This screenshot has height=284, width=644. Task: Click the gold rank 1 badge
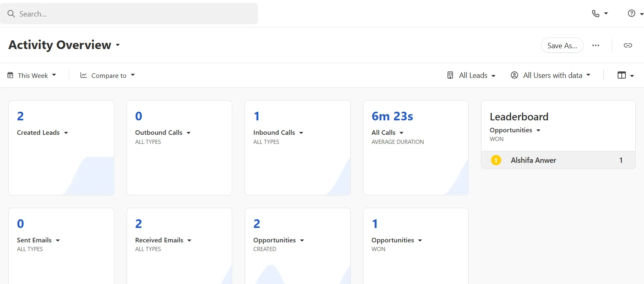coord(495,160)
